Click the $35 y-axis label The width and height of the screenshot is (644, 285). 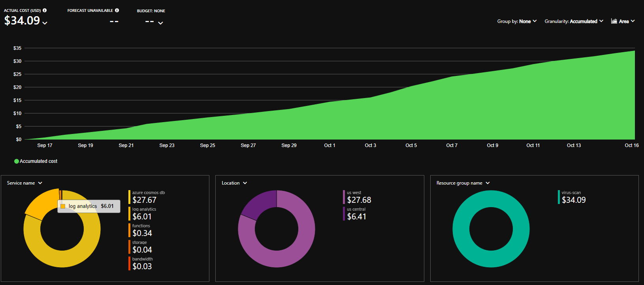(x=17, y=48)
